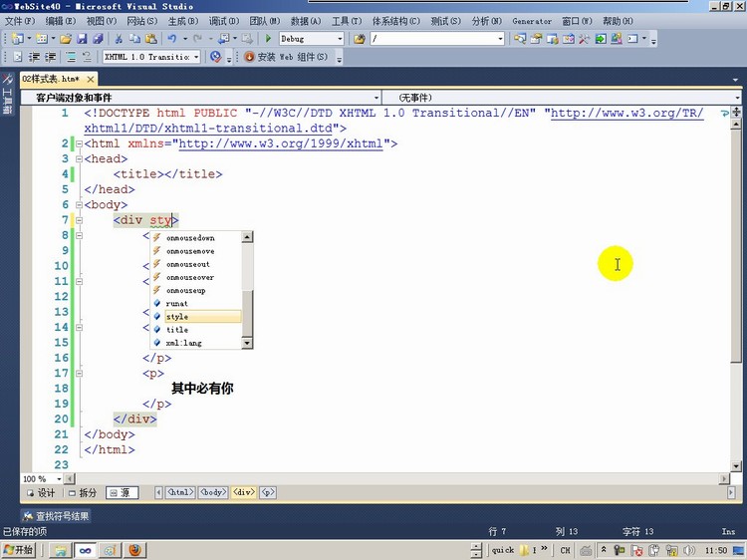Open the New Project dropdown arrow
The width and height of the screenshot is (747, 560).
pyautogui.click(x=29, y=39)
